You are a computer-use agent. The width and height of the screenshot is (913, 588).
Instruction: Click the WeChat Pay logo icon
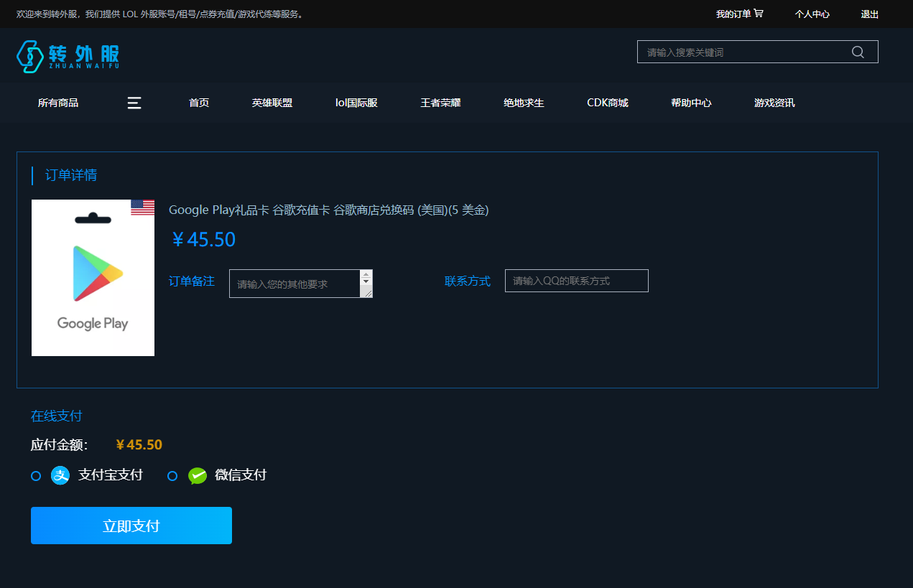[198, 475]
